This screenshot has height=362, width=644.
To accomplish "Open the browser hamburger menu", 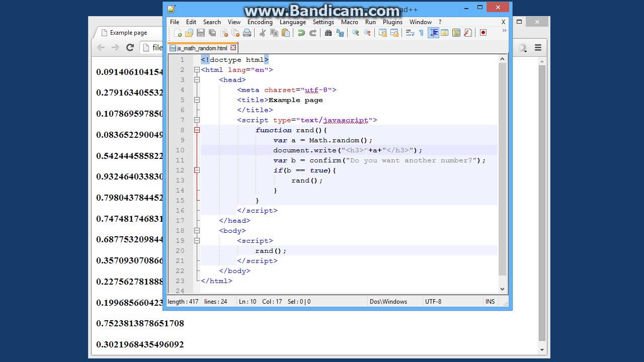I will point(538,48).
